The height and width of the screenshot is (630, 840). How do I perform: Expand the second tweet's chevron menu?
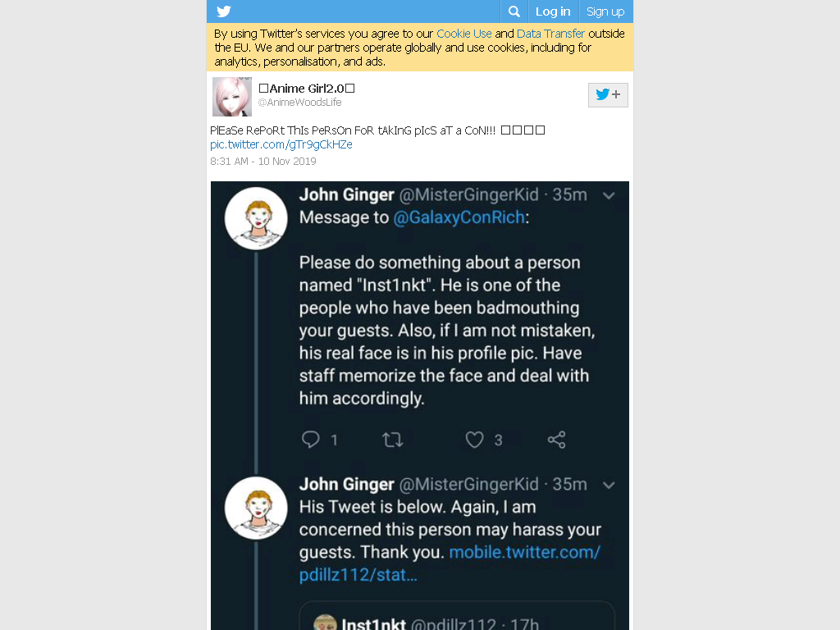click(609, 486)
